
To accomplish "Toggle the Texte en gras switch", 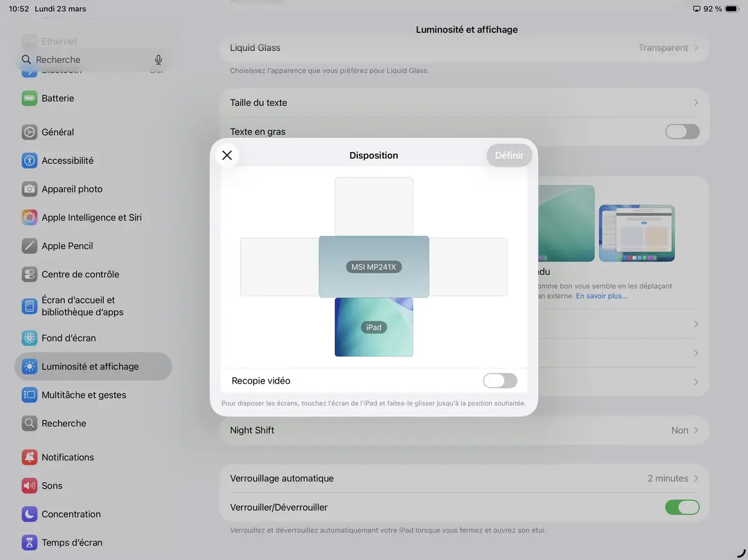I will [x=682, y=131].
